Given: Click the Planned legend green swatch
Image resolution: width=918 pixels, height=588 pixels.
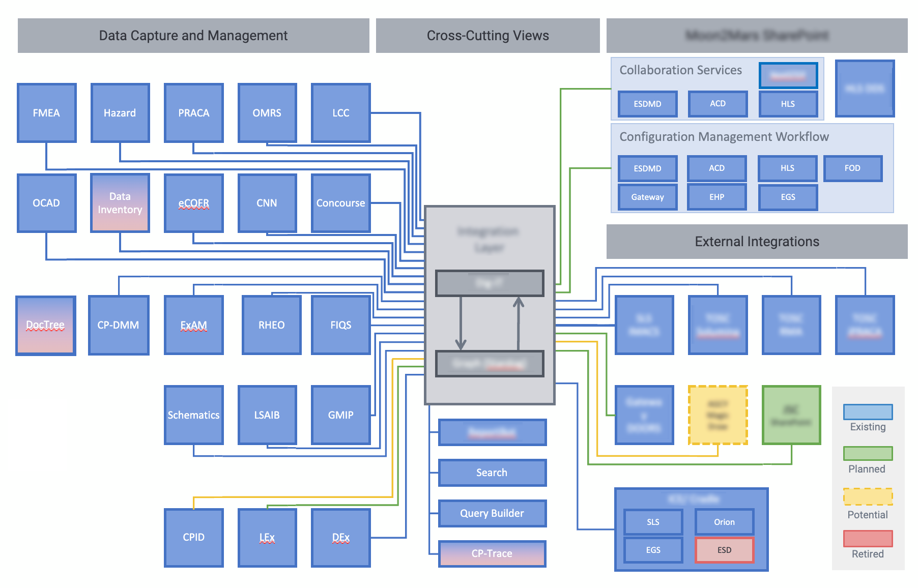Looking at the screenshot, I should tap(868, 454).
